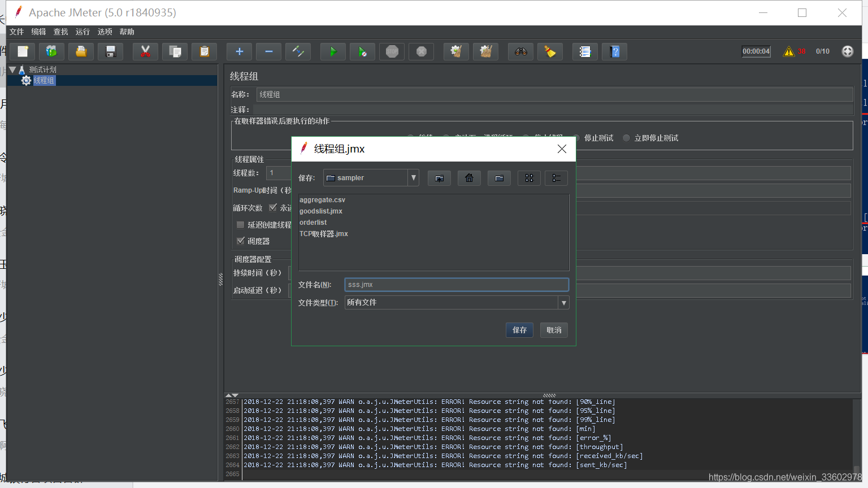Click the warning triangle error counter

789,51
